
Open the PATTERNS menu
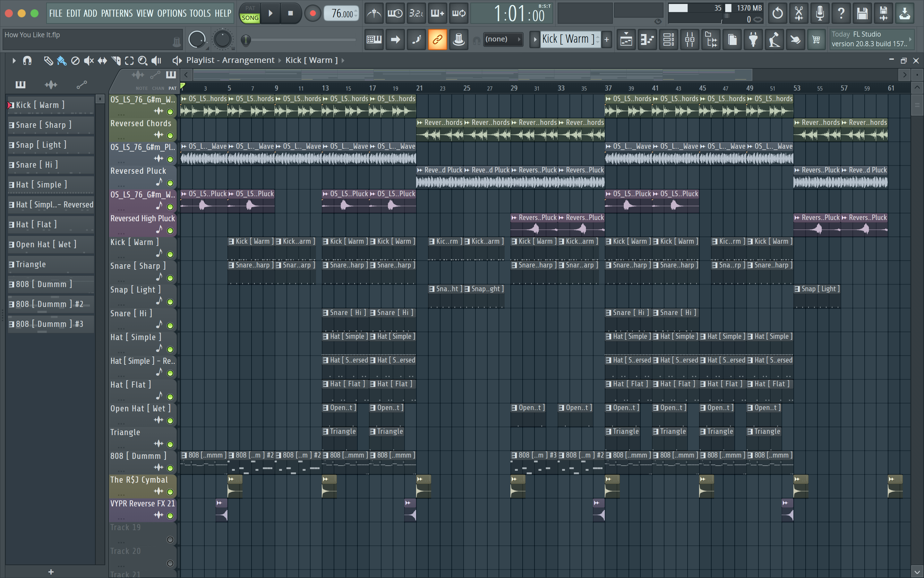117,13
